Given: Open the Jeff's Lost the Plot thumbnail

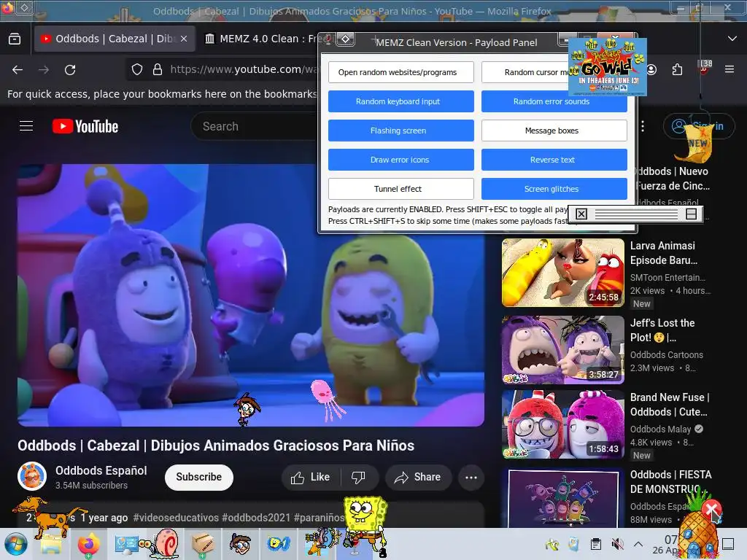Looking at the screenshot, I should click(562, 350).
